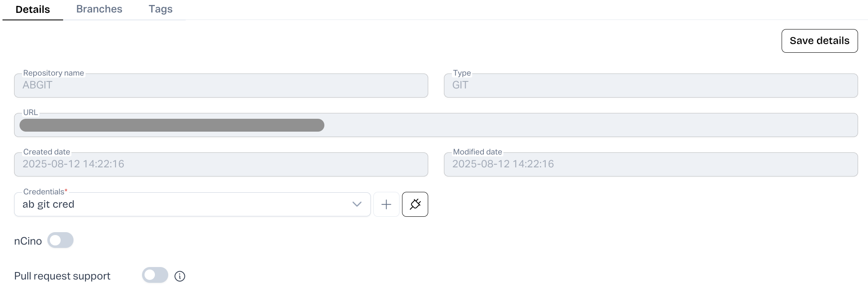Click the info icon beside Pull request support
Image resolution: width=868 pixels, height=299 pixels.
pos(180,276)
